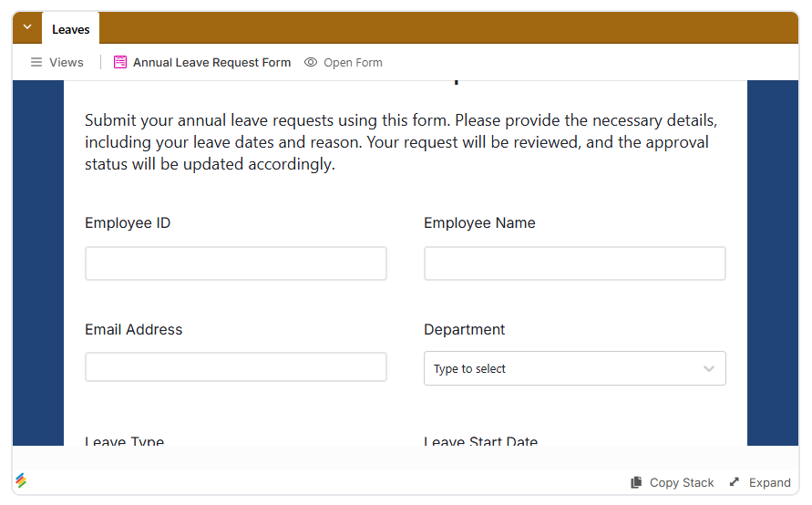The image size is (812, 505).
Task: Select Annual Leave Request Form view
Action: coord(211,62)
